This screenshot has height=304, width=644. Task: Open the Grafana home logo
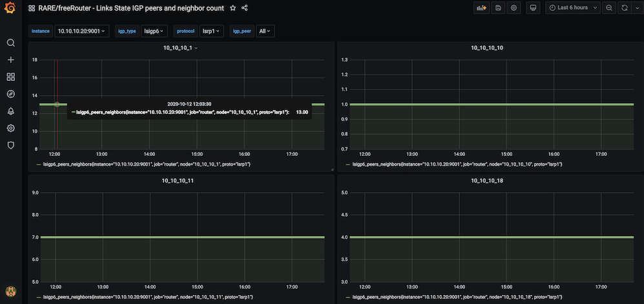[11, 8]
